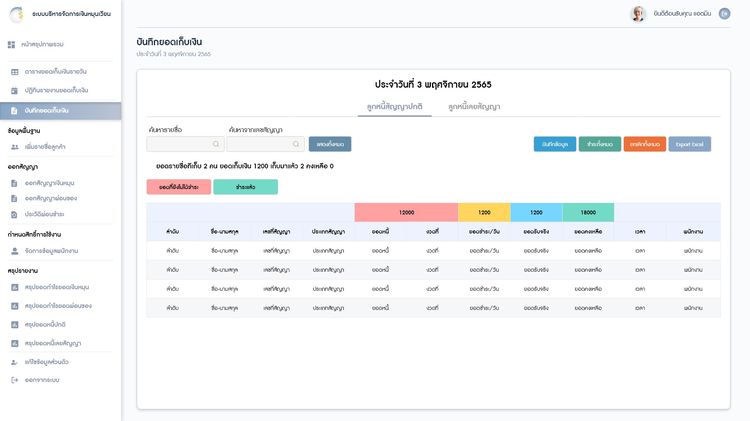The image size is (750, 421).
Task: Click the calendar icon for ปฏิทินรายงานยอดเก็บเงิน
Action: pos(14,90)
